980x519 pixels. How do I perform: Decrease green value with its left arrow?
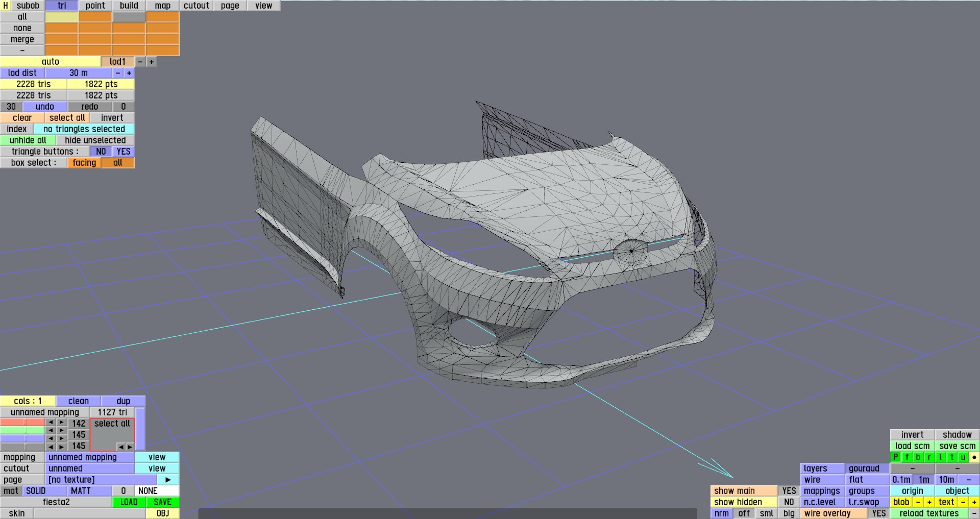pos(51,431)
